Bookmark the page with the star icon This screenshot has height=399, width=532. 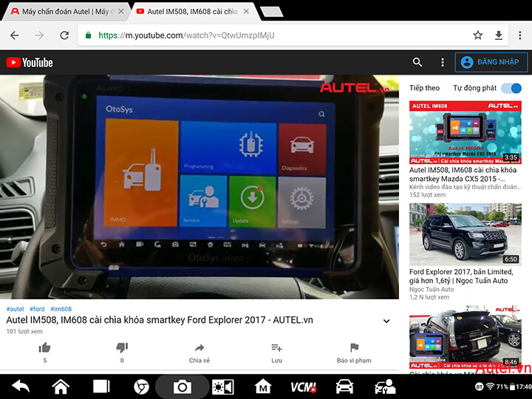point(478,35)
